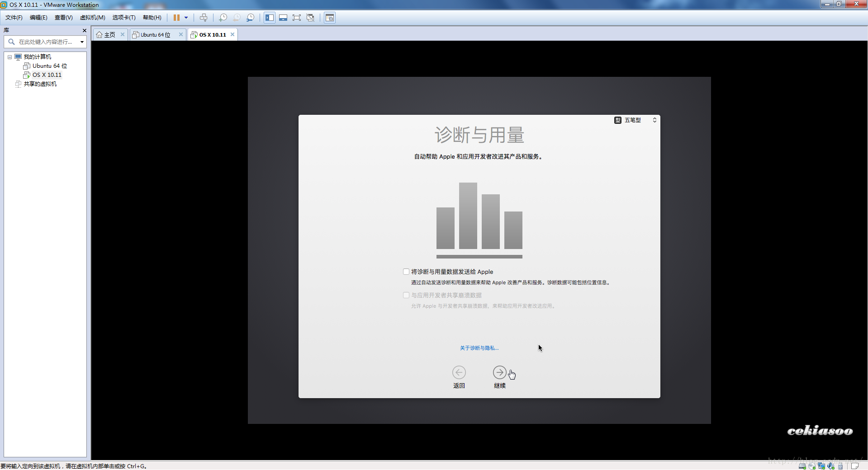
Task: Click the message log icon in status bar
Action: 855,466
